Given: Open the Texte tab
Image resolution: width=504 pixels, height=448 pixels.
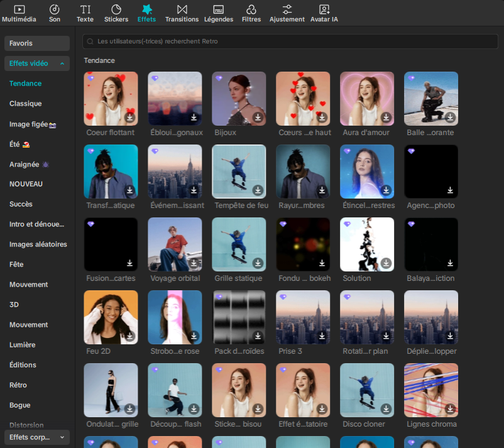Looking at the screenshot, I should (85, 13).
